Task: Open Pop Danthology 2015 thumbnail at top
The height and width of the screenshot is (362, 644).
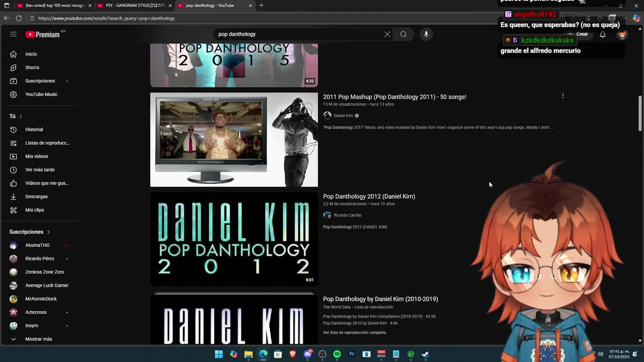Action: point(234,65)
